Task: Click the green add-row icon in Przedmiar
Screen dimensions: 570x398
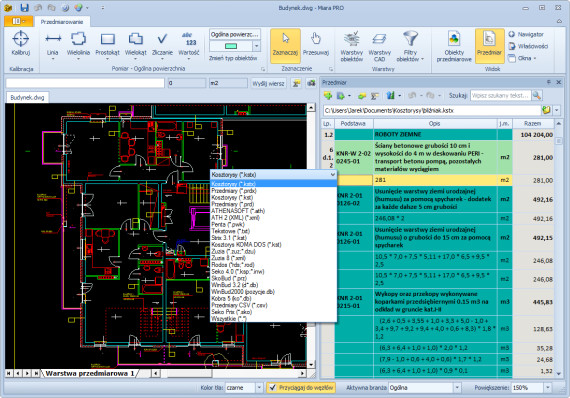Action: click(328, 96)
